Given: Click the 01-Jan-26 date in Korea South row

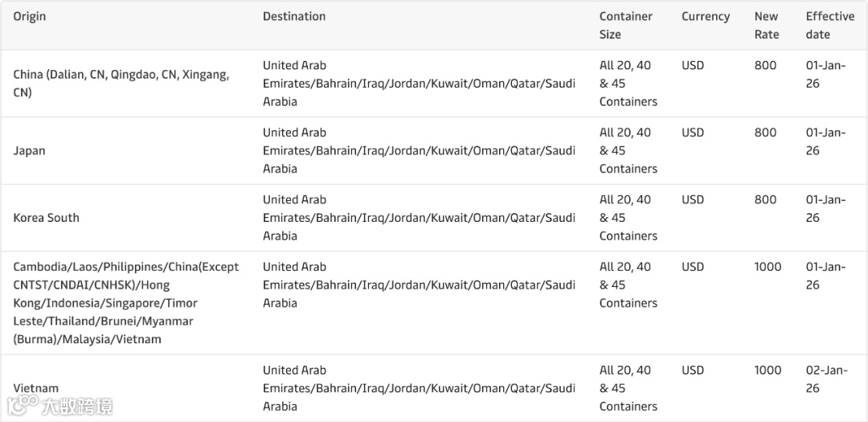Looking at the screenshot, I should [825, 208].
